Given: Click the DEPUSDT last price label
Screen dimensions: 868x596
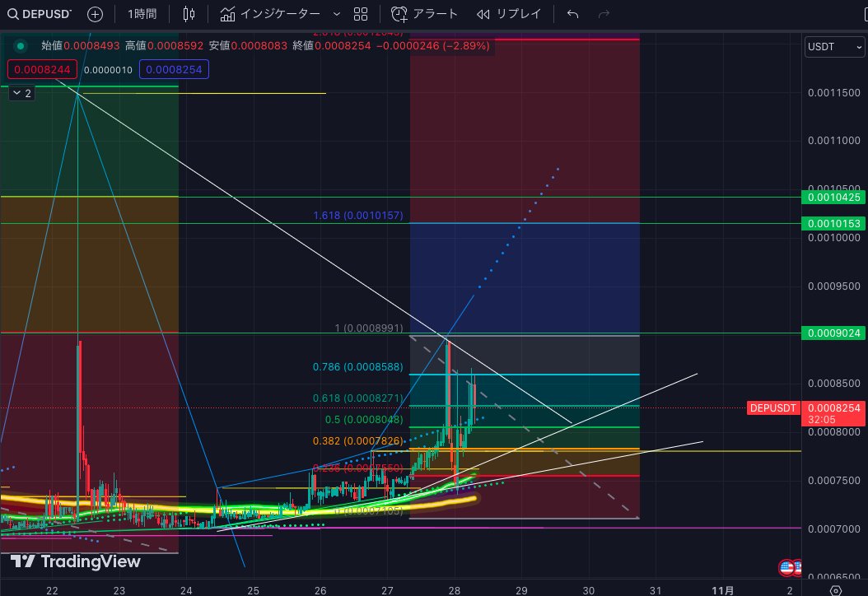Looking at the screenshot, I should point(772,407).
